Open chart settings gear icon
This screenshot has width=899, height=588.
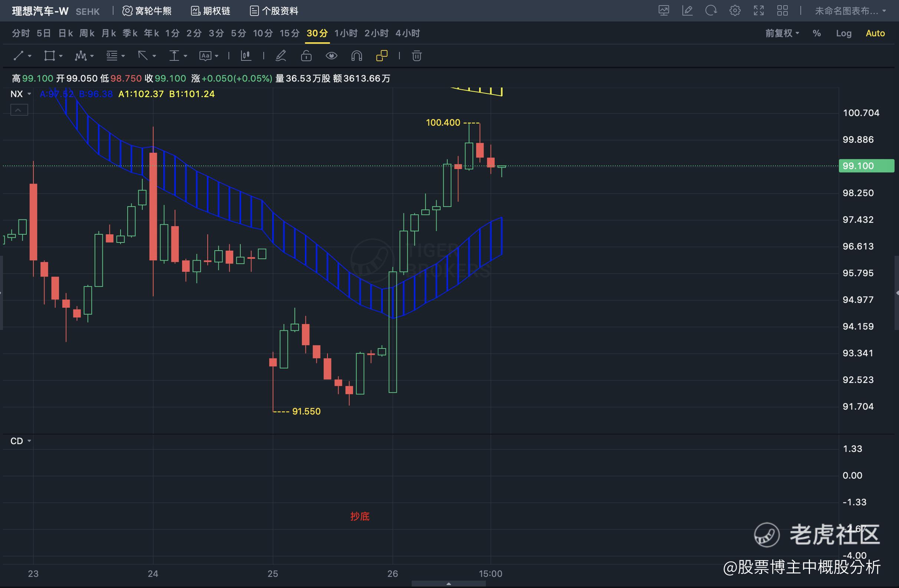[x=735, y=11]
